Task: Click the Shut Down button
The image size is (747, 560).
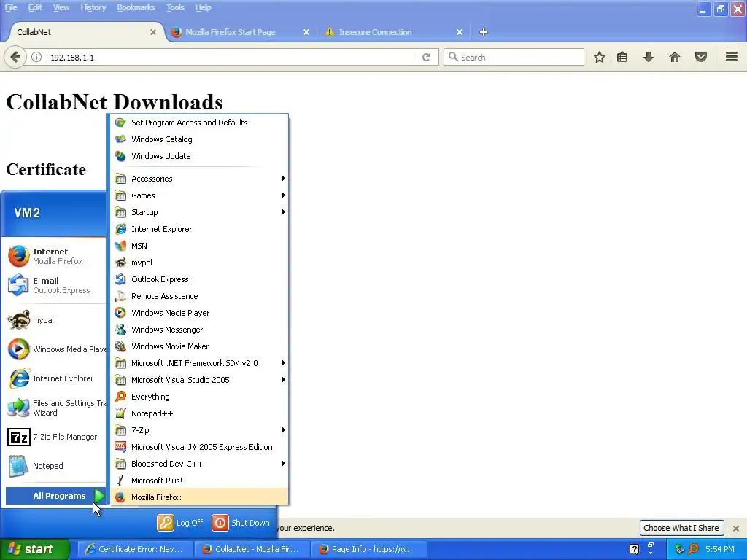Action: [241, 523]
